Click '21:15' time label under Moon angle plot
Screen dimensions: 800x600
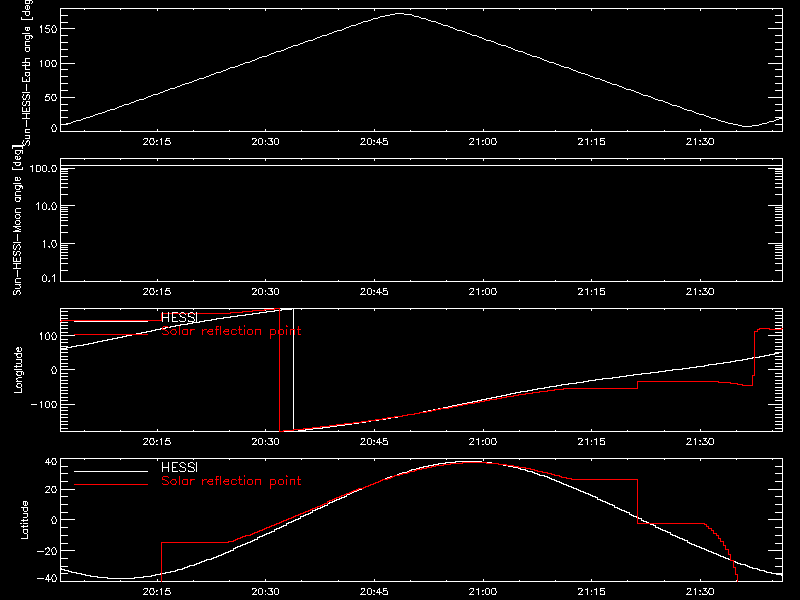pyautogui.click(x=591, y=292)
